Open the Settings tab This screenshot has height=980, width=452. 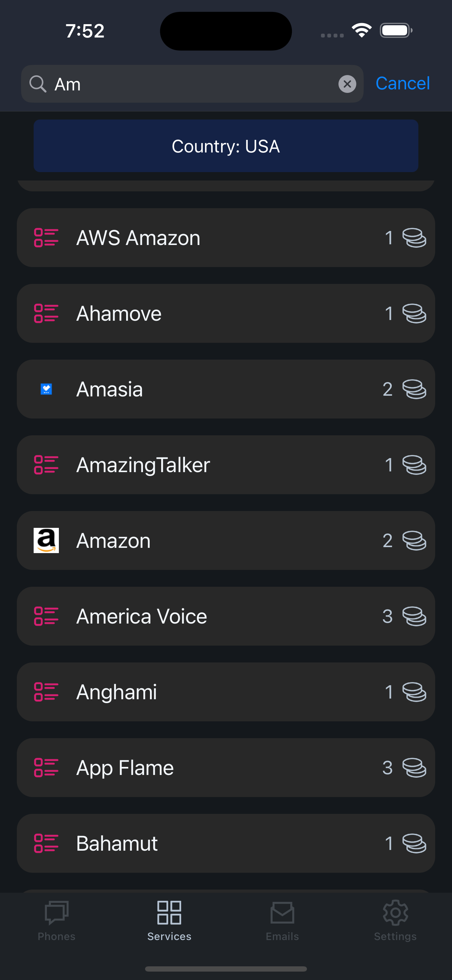[x=395, y=921]
